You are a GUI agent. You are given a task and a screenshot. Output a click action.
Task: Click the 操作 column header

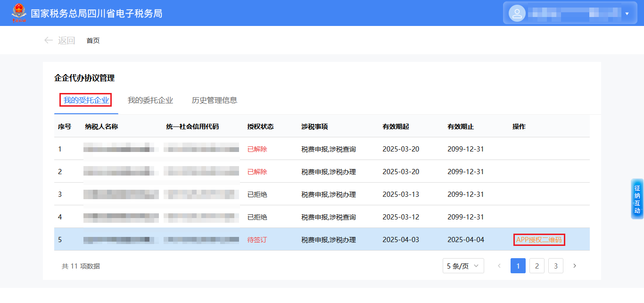pyautogui.click(x=519, y=126)
